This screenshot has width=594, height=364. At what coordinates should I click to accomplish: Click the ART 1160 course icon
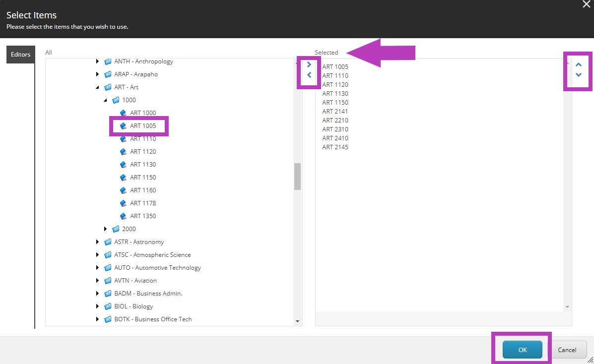[x=123, y=190]
